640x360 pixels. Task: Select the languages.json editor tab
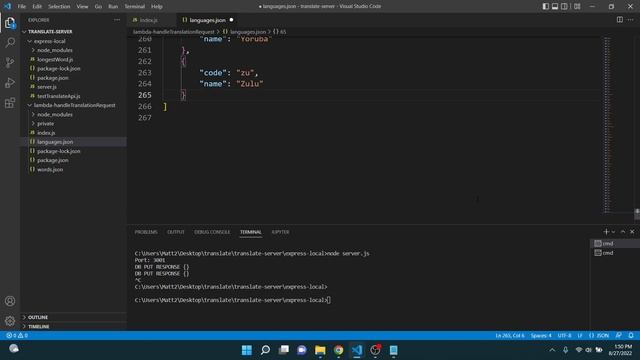(207, 20)
